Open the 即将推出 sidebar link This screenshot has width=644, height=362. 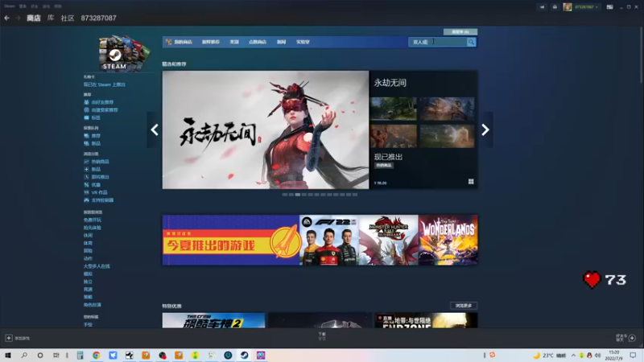pos(100,177)
